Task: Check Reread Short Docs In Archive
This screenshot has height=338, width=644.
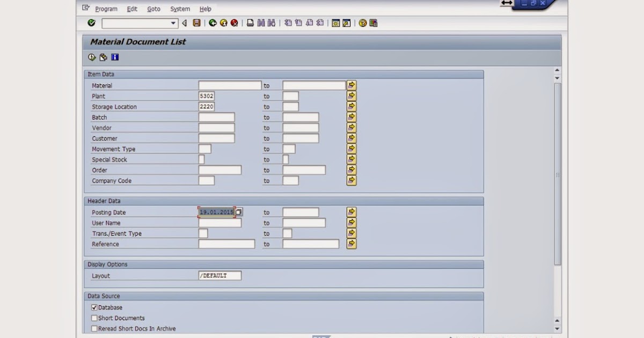Action: click(94, 328)
